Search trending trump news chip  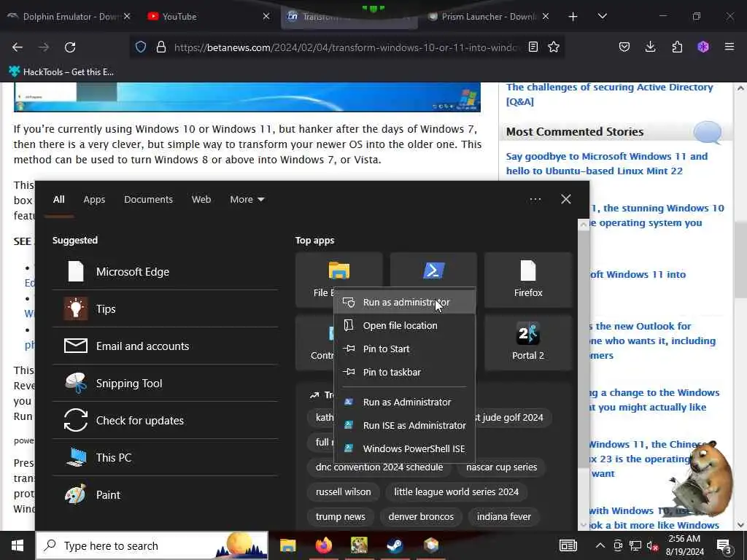point(340,517)
